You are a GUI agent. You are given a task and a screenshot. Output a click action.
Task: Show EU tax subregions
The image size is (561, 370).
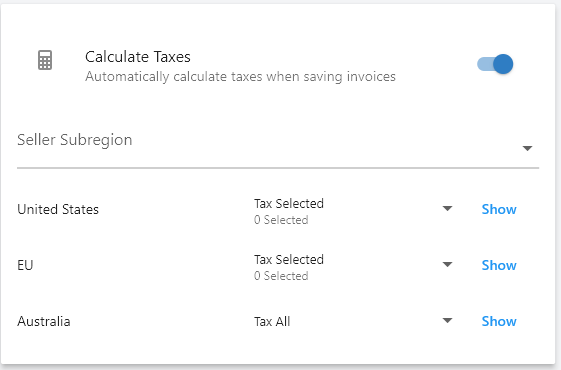tap(499, 266)
